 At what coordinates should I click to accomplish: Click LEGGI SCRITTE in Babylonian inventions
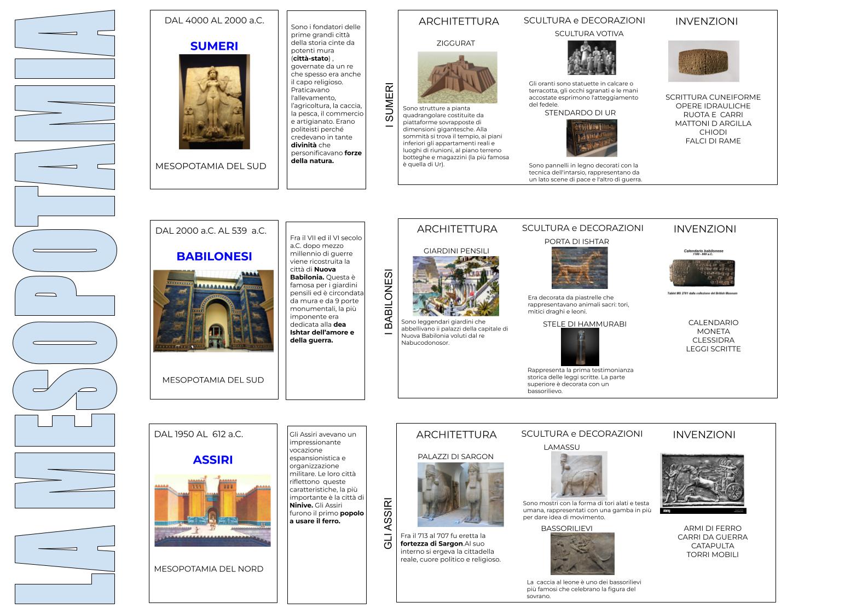pos(713,349)
